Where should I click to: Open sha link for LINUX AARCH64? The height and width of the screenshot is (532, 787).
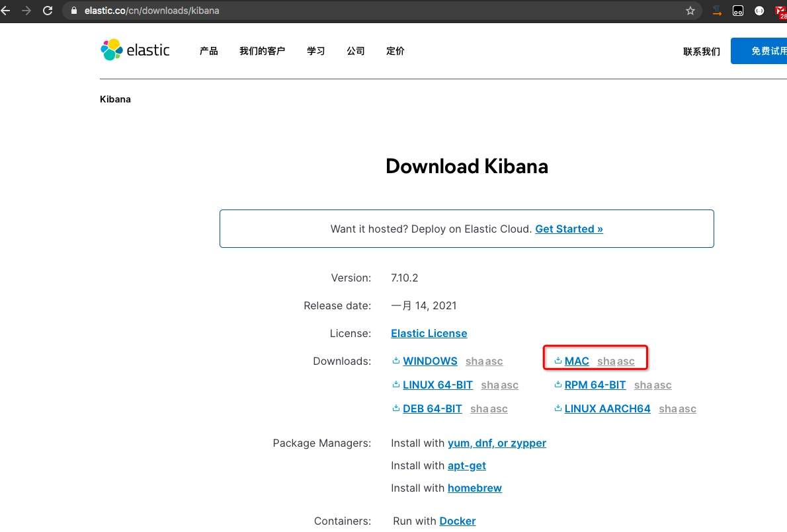click(668, 408)
